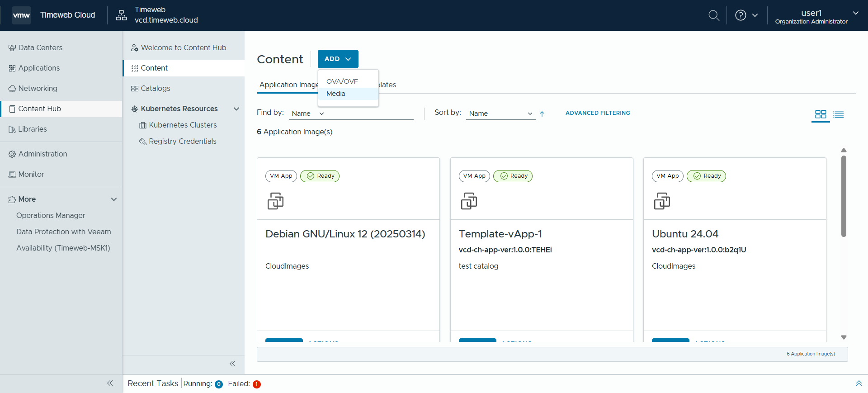This screenshot has height=393, width=868.
Task: Click the scrollbar down arrow
Action: 844,337
